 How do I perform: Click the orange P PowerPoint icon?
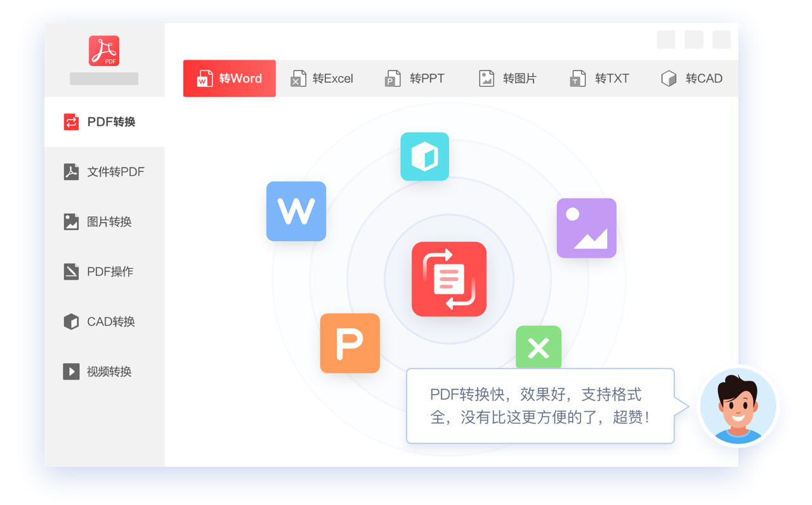350,343
